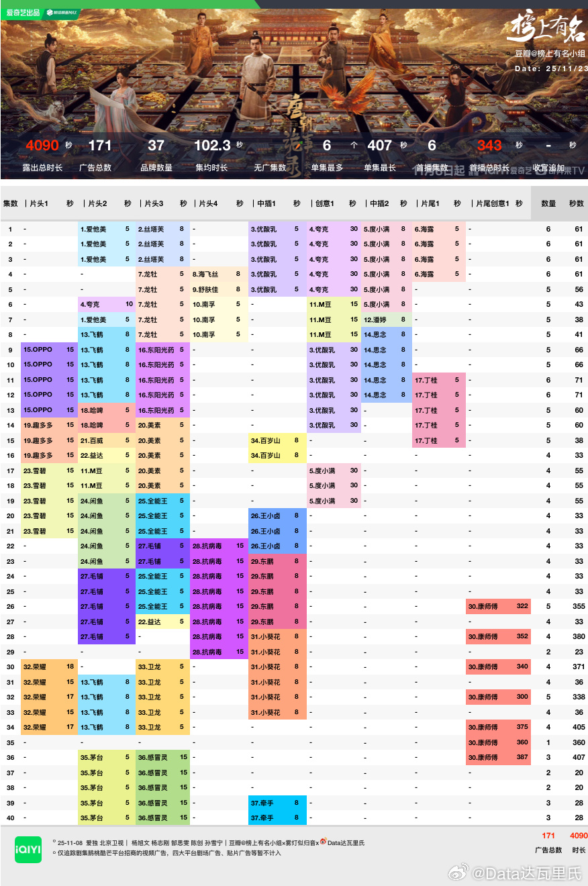Click the 32.荣耀 18-second cell in episode 30
Screen dimensions: 588x886
point(49,667)
